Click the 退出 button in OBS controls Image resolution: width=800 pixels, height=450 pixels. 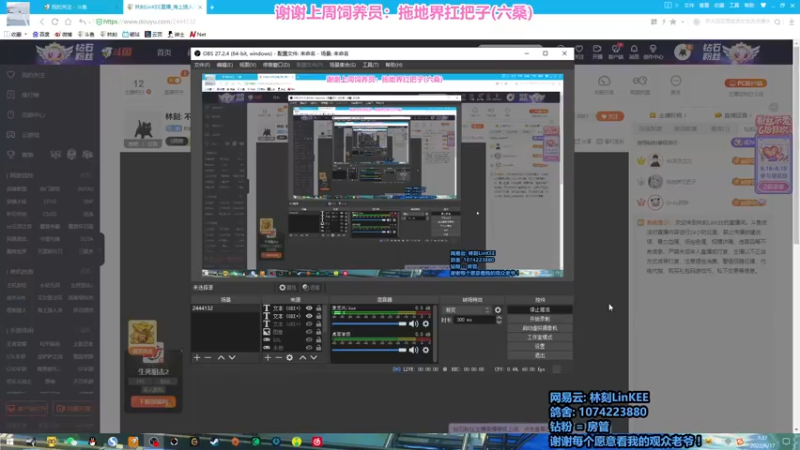(540, 356)
